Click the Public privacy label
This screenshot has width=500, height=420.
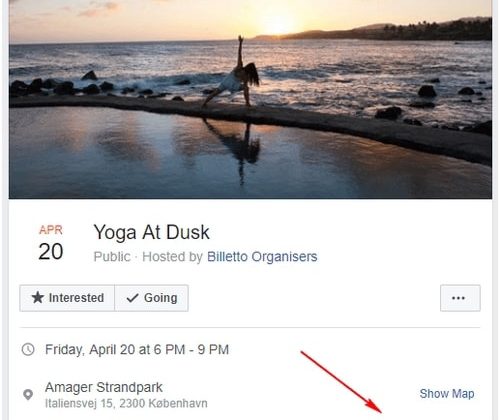tap(112, 257)
